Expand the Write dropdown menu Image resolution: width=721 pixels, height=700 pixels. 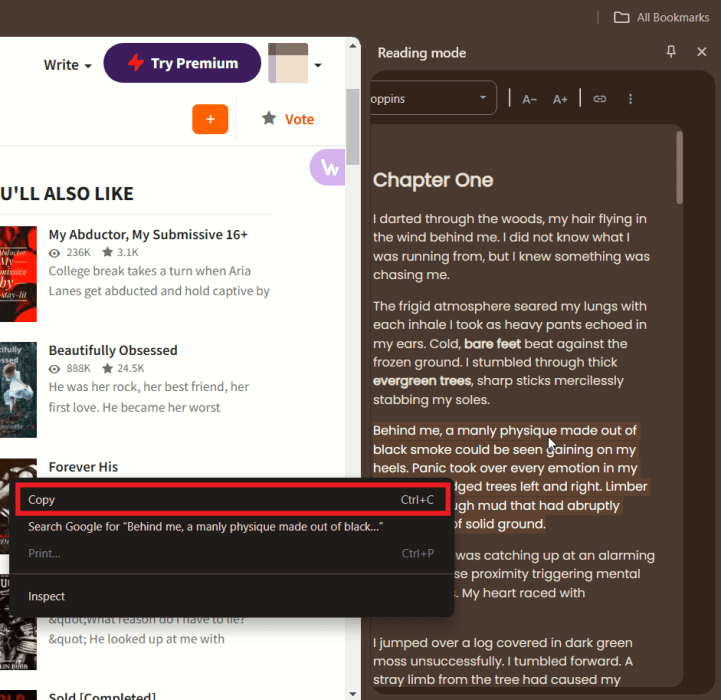pyautogui.click(x=68, y=65)
